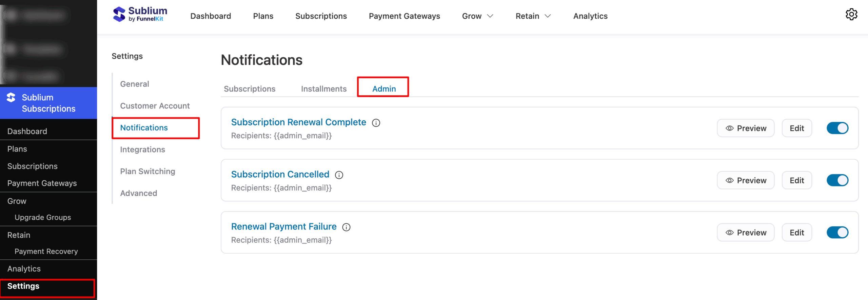Viewport: 868px width, 300px height.
Task: Click the info icon next to Subscription Cancelled
Action: point(339,175)
